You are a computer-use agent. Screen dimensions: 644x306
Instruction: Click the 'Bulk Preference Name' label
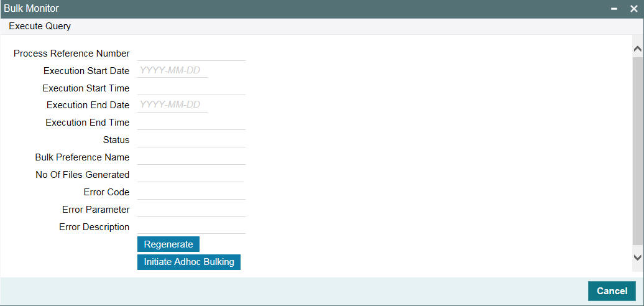82,157
